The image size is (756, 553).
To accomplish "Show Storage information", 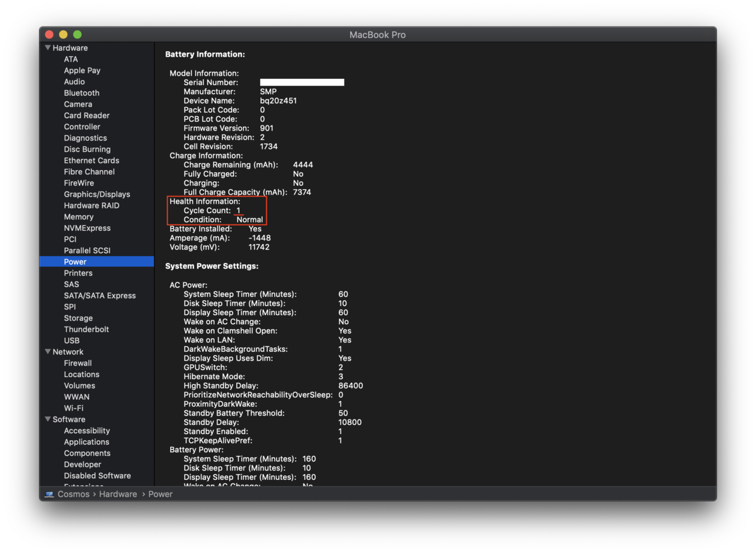I will [x=78, y=318].
